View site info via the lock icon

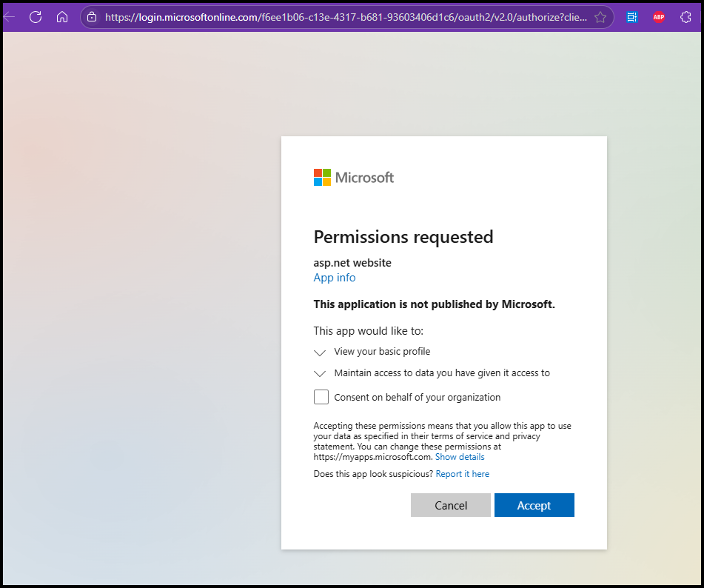(x=92, y=17)
